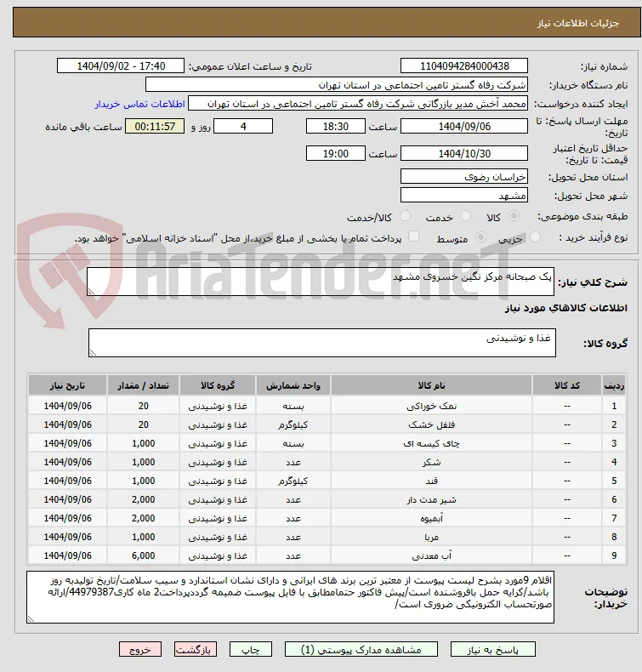The height and width of the screenshot is (672, 642).
Task: Open اطلاعات تماس خریدار link
Action: click(139, 104)
